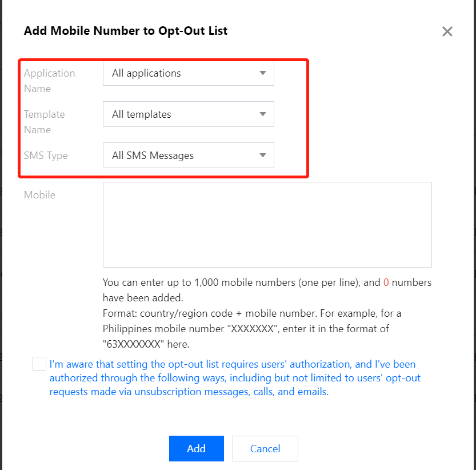Image resolution: width=476 pixels, height=470 pixels.
Task: Click the red "0" numbers-added counter
Action: point(386,282)
